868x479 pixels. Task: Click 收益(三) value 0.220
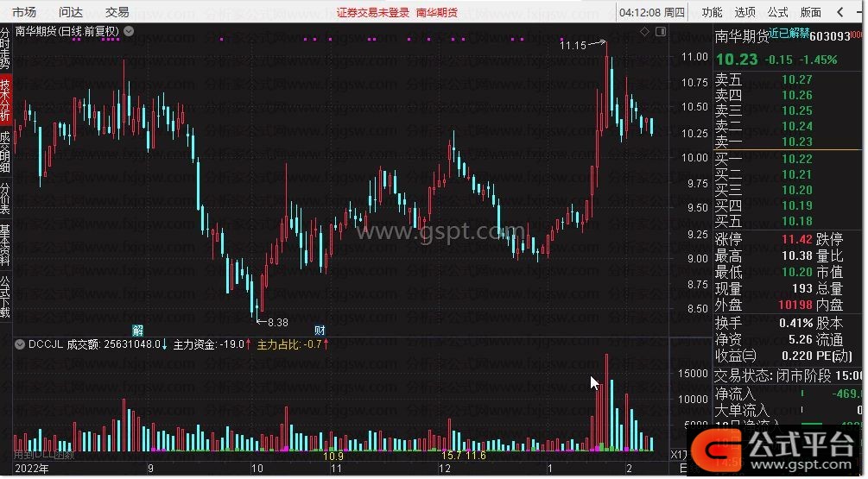pyautogui.click(x=796, y=356)
